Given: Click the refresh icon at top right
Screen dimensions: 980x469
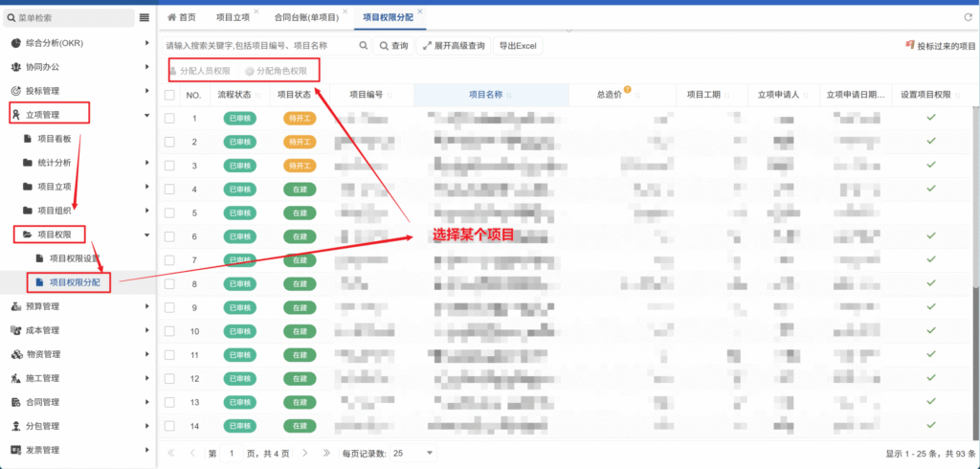Looking at the screenshot, I should pos(968,17).
